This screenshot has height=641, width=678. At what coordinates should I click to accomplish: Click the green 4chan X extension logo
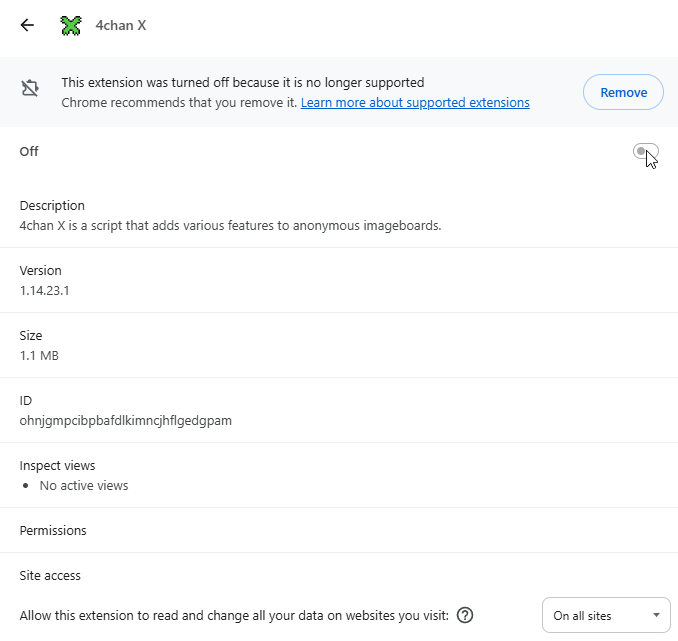click(x=71, y=26)
